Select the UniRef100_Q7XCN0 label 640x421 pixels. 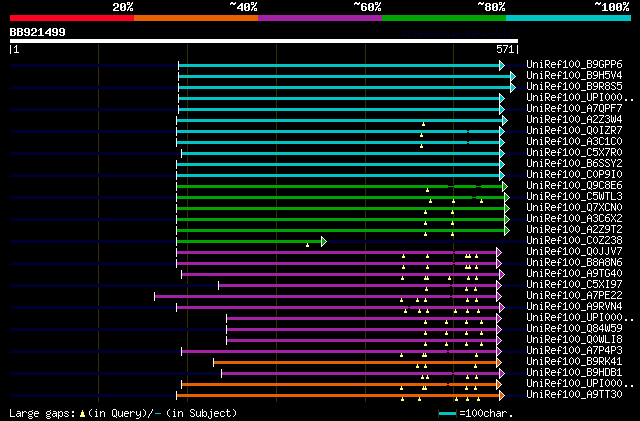[x=574, y=208]
